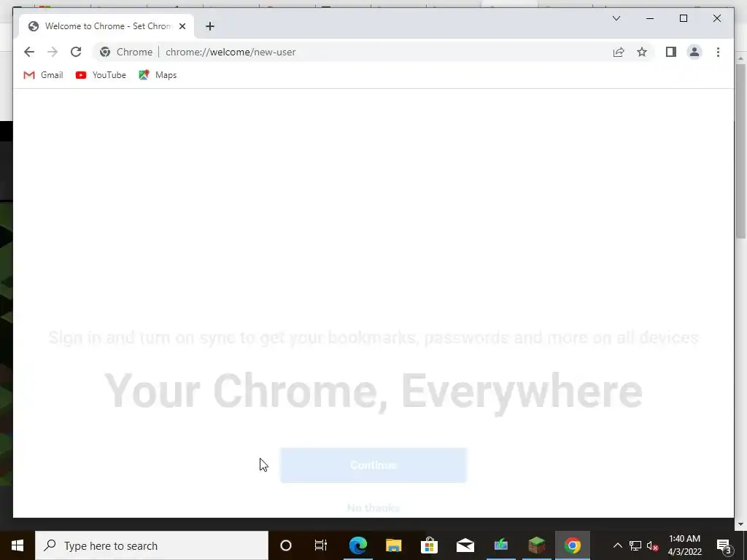
Task: Click the Windows search box
Action: click(x=152, y=545)
